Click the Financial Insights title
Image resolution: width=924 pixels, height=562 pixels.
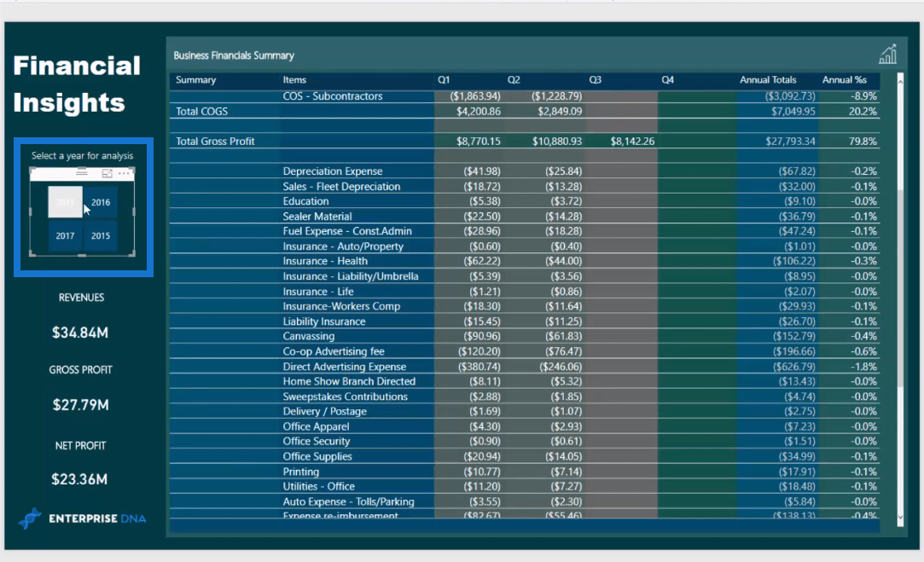[77, 84]
